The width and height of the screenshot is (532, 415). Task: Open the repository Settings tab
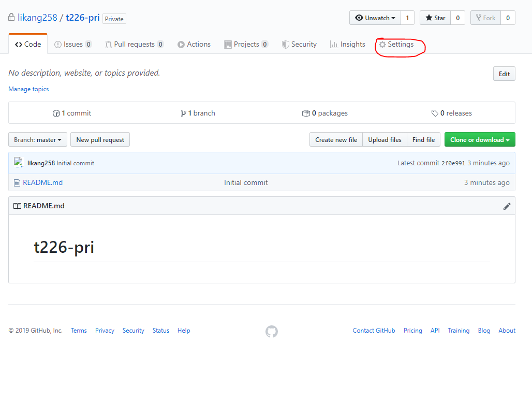tap(396, 45)
